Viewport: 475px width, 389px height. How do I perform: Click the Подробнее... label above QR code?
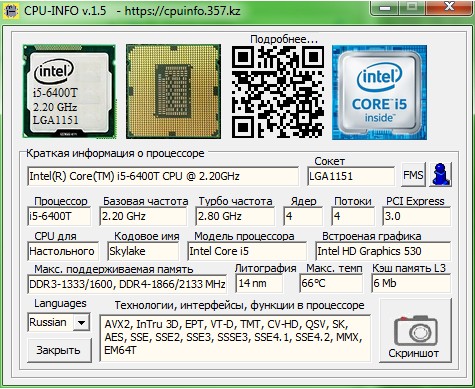(284, 39)
